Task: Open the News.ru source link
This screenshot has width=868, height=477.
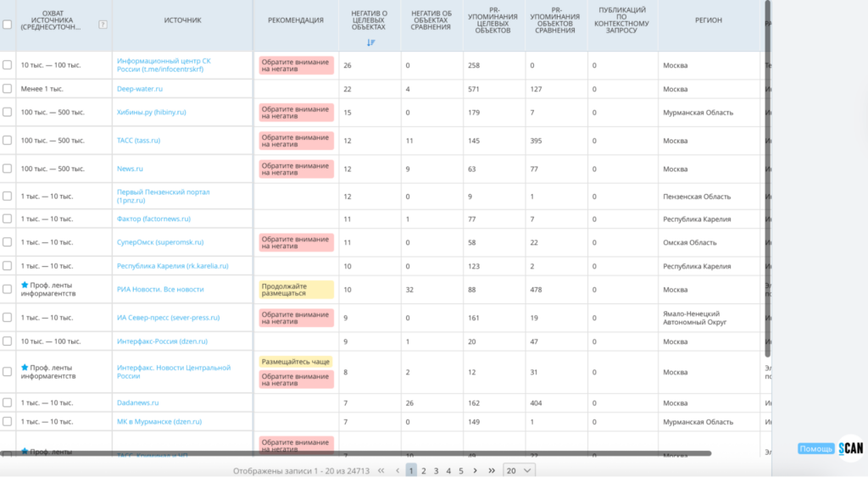Action: tap(130, 169)
